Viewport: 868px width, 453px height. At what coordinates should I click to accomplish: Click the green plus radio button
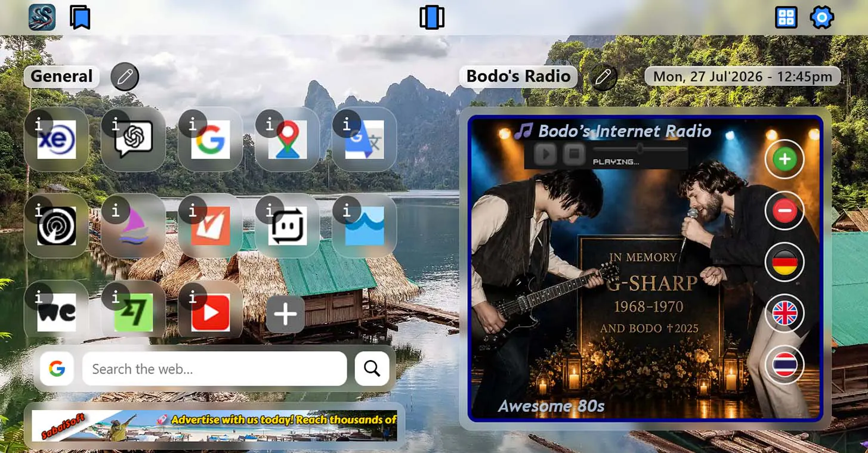pos(785,159)
